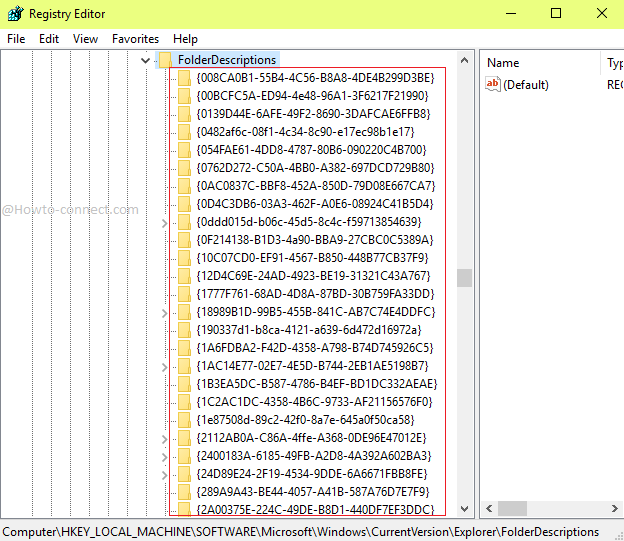This screenshot has height=541, width=624.
Task: Click the tree scrollbar down arrow
Action: coord(464,509)
